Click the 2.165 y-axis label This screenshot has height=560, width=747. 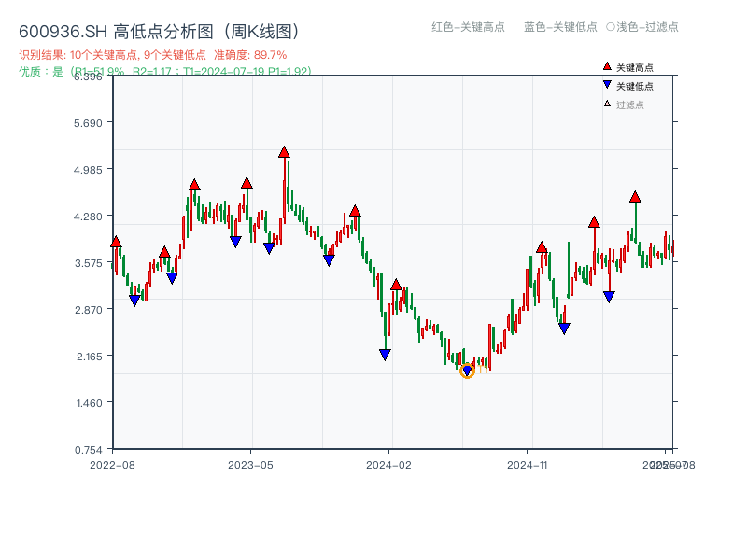pos(89,357)
